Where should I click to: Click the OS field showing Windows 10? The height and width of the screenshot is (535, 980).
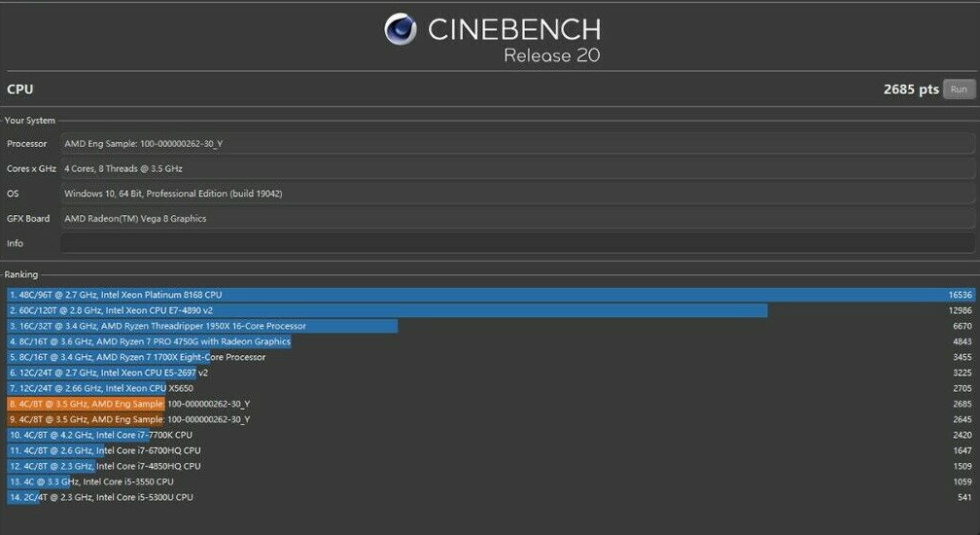[x=517, y=194]
